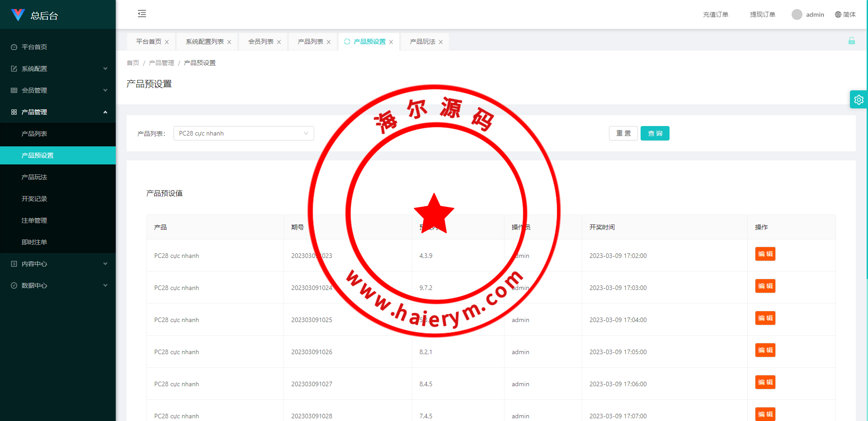Open the settings gear panel
The width and height of the screenshot is (868, 421).
point(859,100)
